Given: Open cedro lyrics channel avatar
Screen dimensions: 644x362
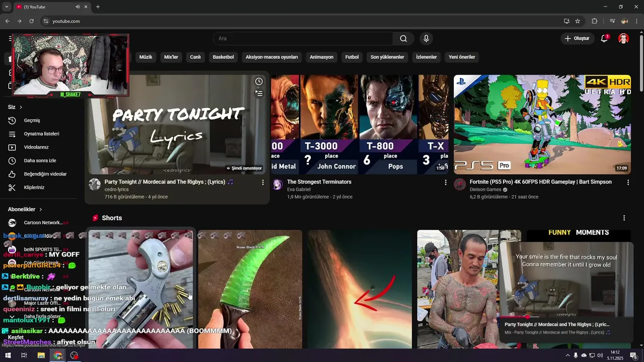Looking at the screenshot, I should click(x=95, y=184).
